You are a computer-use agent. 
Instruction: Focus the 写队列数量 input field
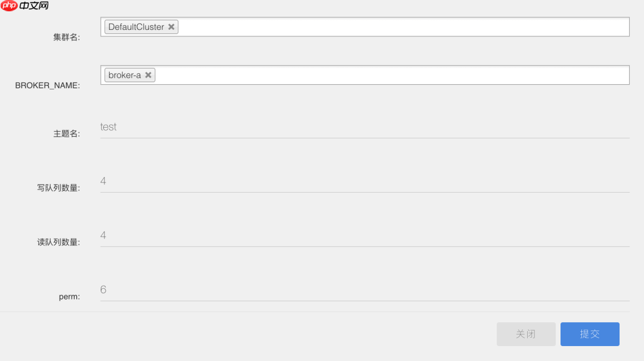point(365,181)
